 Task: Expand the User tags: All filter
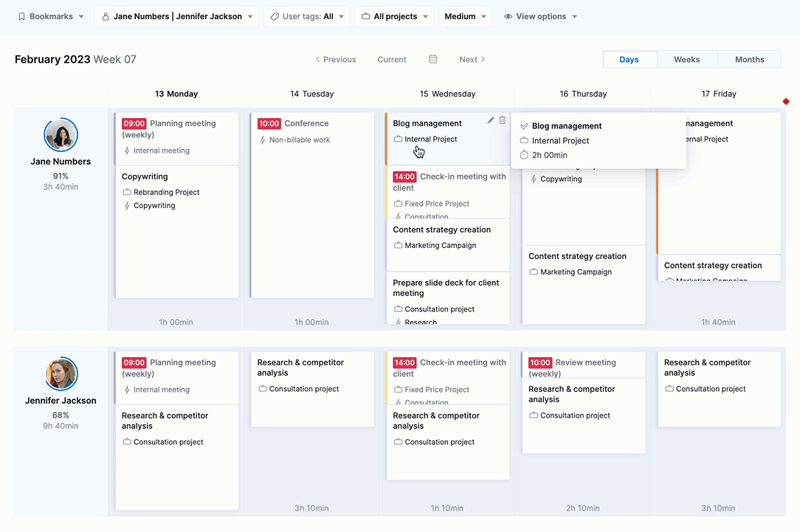pos(306,17)
